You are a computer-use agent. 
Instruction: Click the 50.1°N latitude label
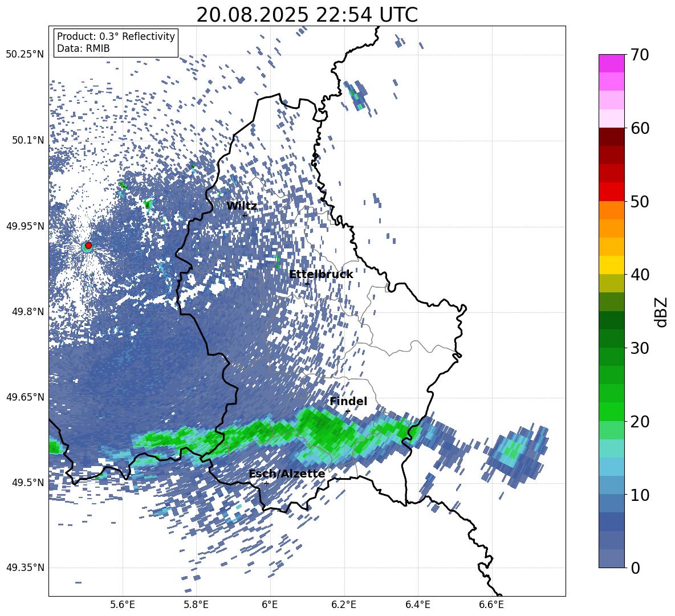coord(29,140)
